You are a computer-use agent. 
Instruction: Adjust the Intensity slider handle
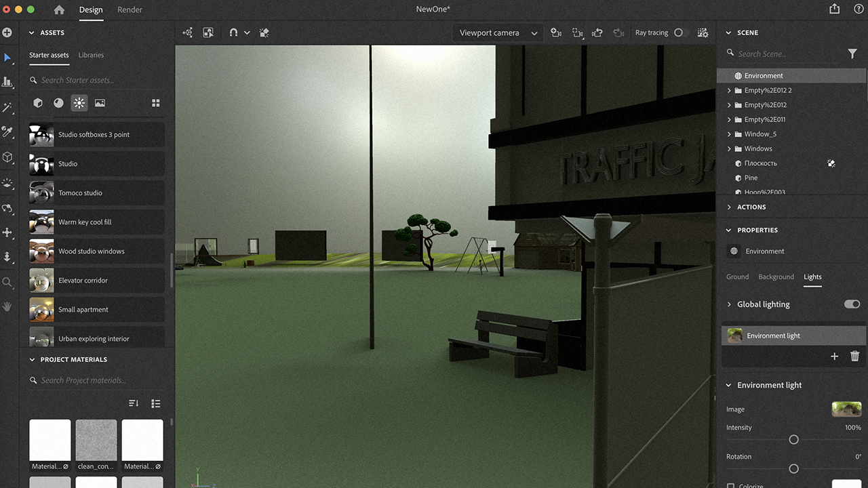pos(793,440)
